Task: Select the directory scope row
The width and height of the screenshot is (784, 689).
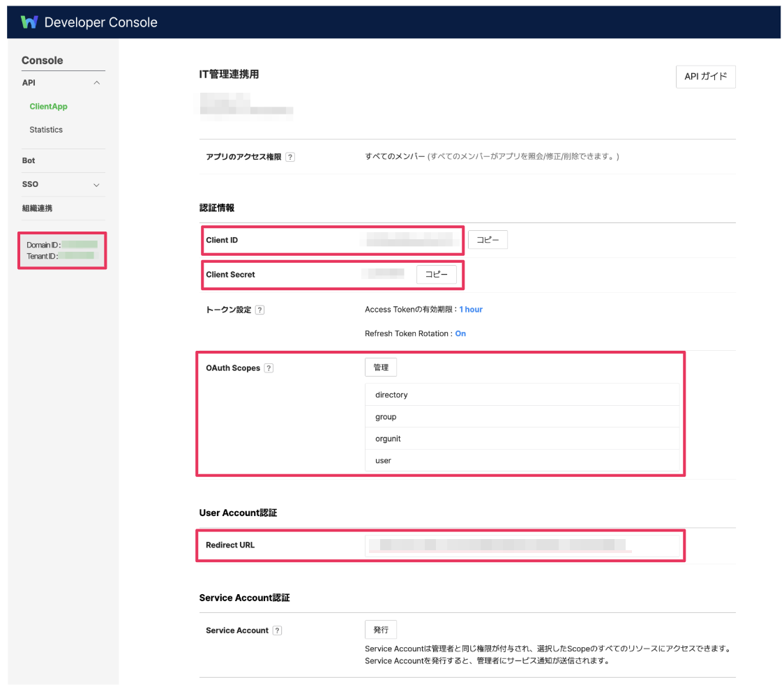Action: [x=522, y=395]
